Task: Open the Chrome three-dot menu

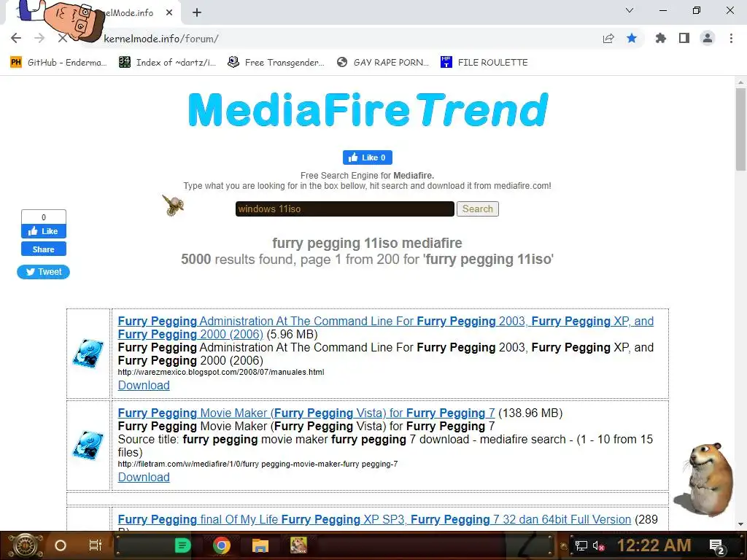Action: coord(731,38)
